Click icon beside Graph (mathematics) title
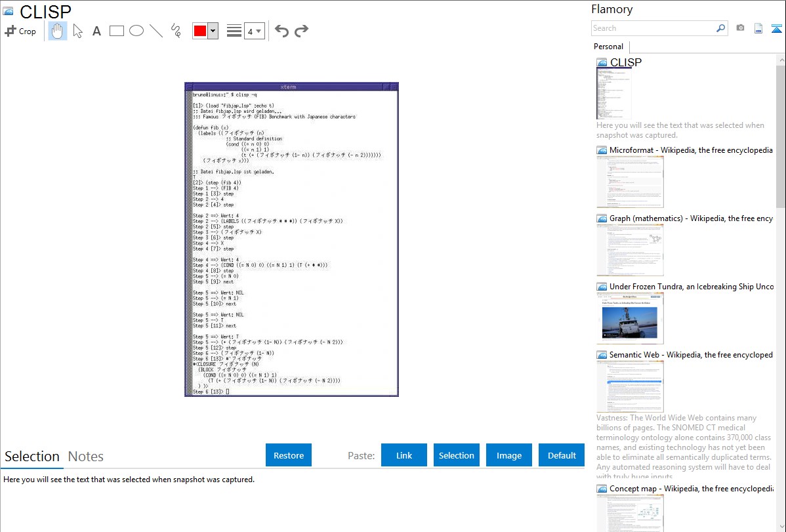The image size is (786, 532). pos(602,218)
